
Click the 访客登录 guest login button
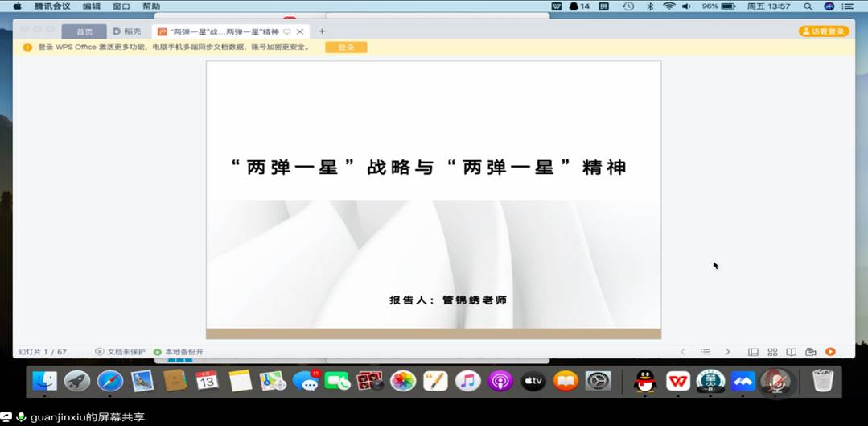(x=824, y=31)
